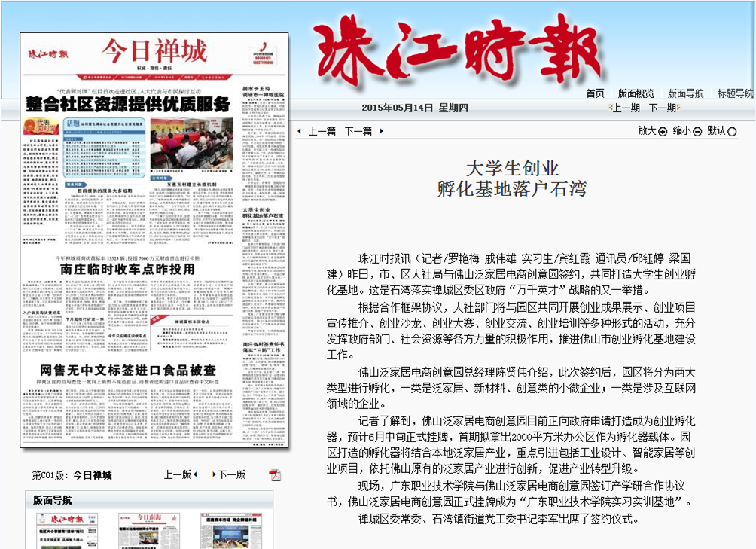The width and height of the screenshot is (756, 549).
Task: Click paragraph starting 记者了解到
Action: click(511, 445)
